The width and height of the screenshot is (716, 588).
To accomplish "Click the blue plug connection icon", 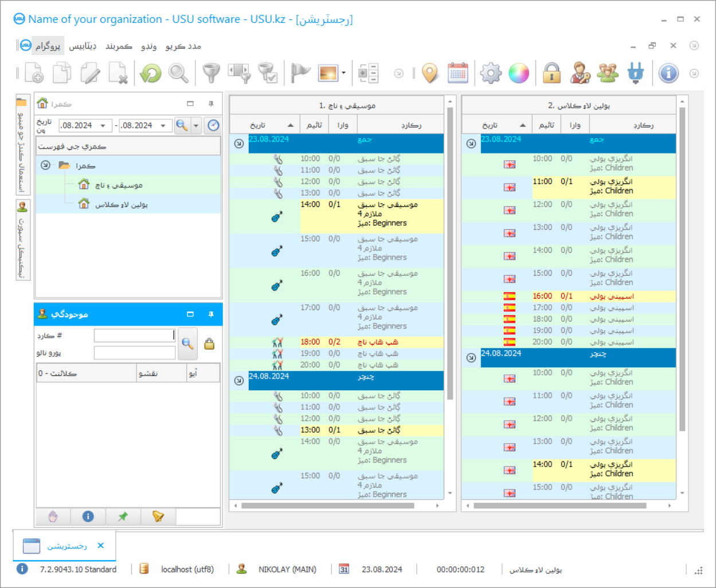I will coord(636,73).
